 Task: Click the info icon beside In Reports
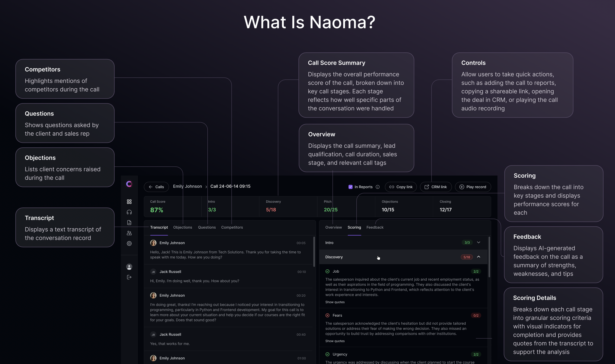coord(378,187)
